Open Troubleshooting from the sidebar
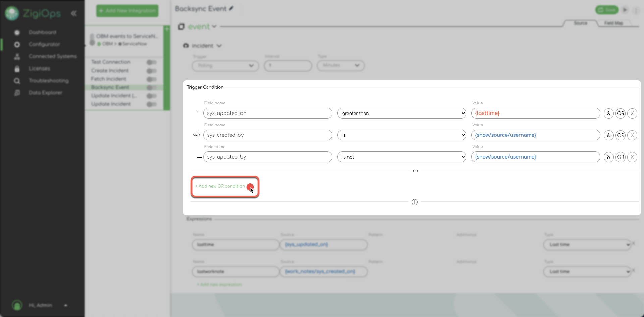 [48, 81]
